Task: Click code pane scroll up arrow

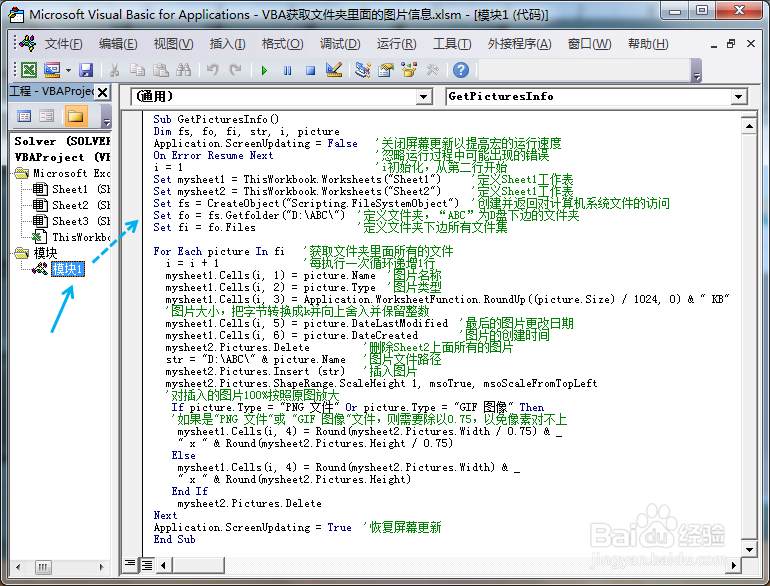Action: coord(749,126)
